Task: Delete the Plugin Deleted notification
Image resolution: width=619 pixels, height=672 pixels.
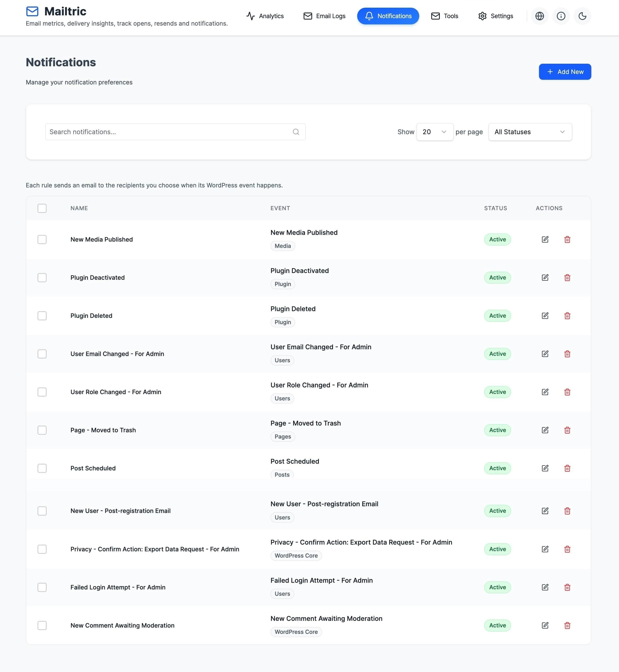Action: [567, 316]
